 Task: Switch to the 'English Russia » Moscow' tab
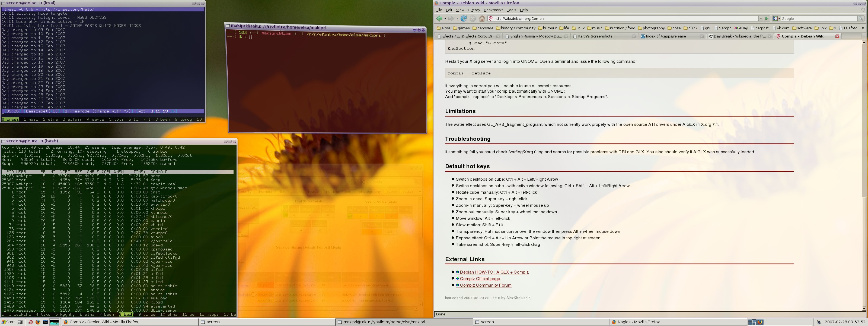(537, 36)
